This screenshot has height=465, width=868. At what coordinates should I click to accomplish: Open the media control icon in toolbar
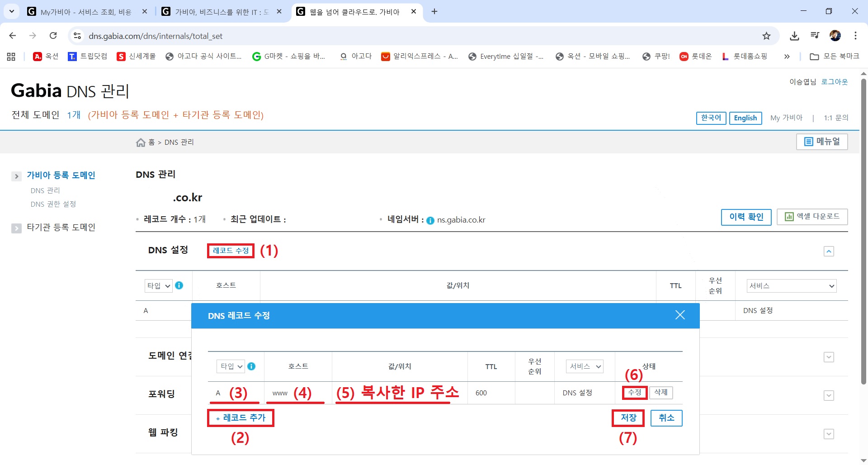815,36
